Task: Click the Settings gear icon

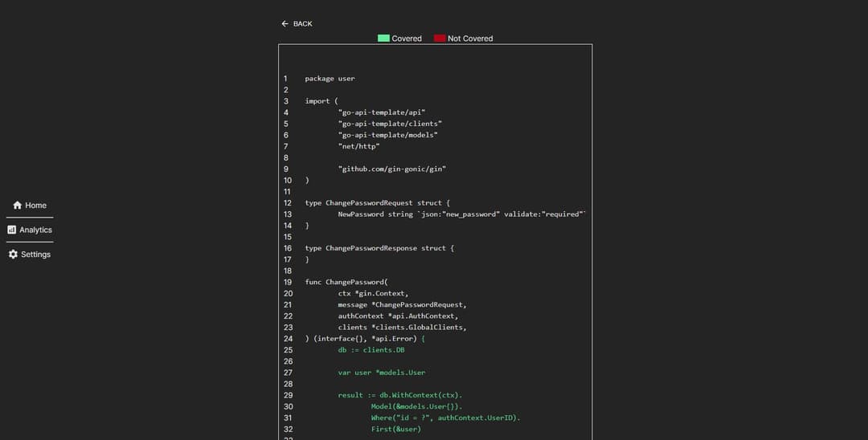Action: 14,255
